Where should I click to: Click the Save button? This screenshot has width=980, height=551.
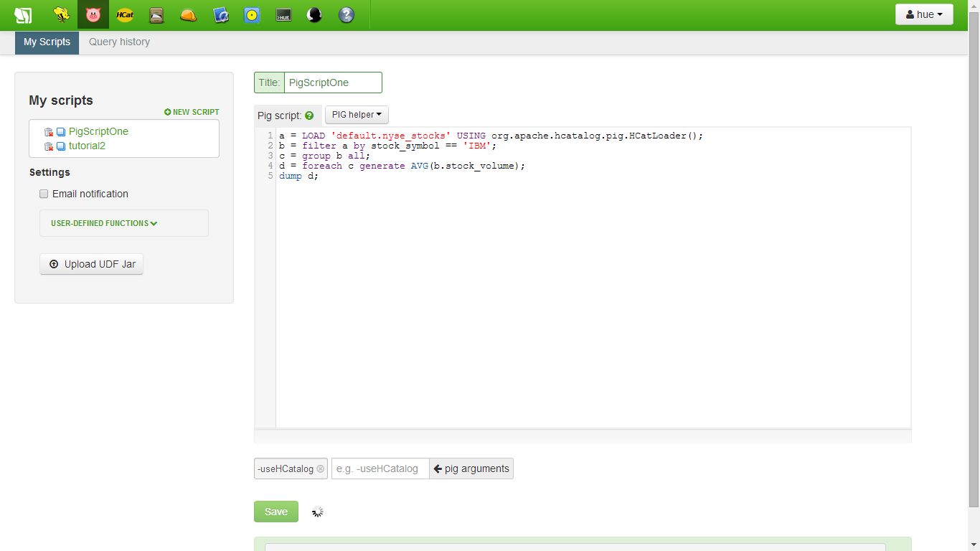(x=276, y=512)
